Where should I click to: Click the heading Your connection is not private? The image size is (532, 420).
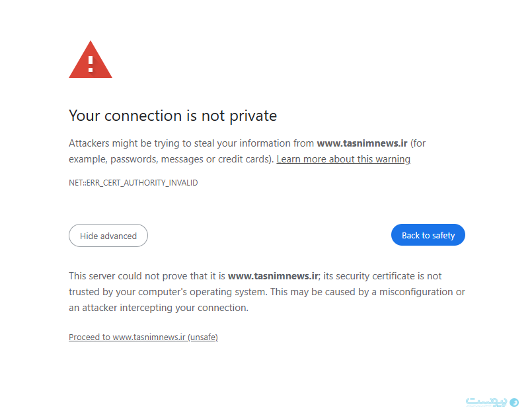pyautogui.click(x=172, y=116)
